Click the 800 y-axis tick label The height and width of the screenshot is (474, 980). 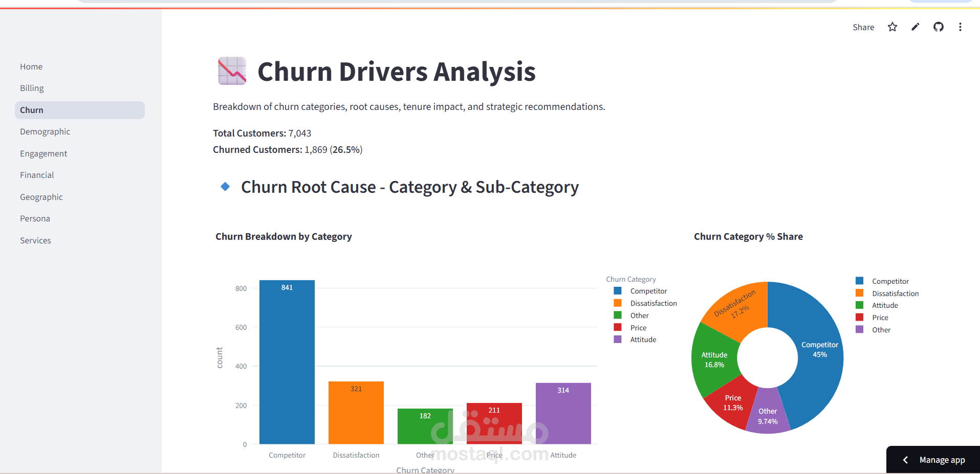click(241, 288)
